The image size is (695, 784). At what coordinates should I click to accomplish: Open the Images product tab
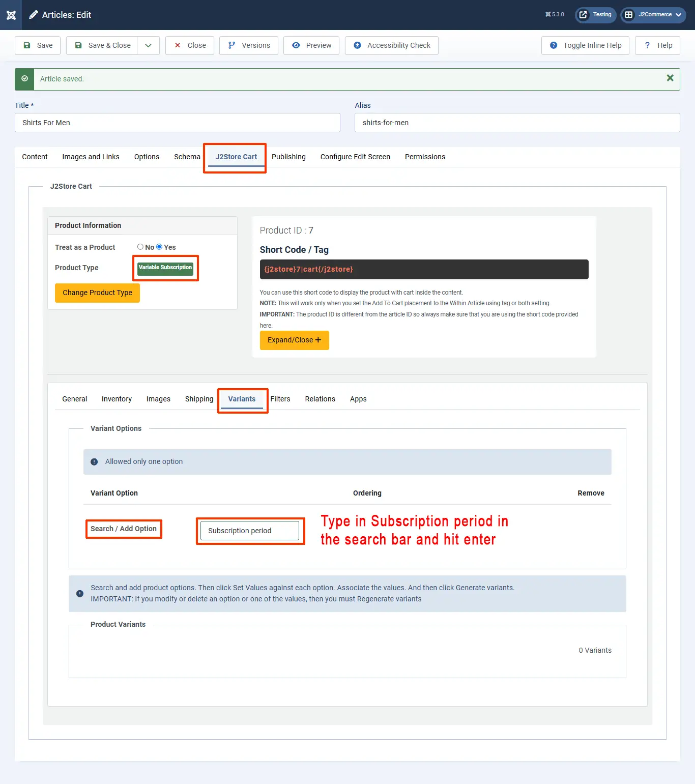[x=158, y=399]
